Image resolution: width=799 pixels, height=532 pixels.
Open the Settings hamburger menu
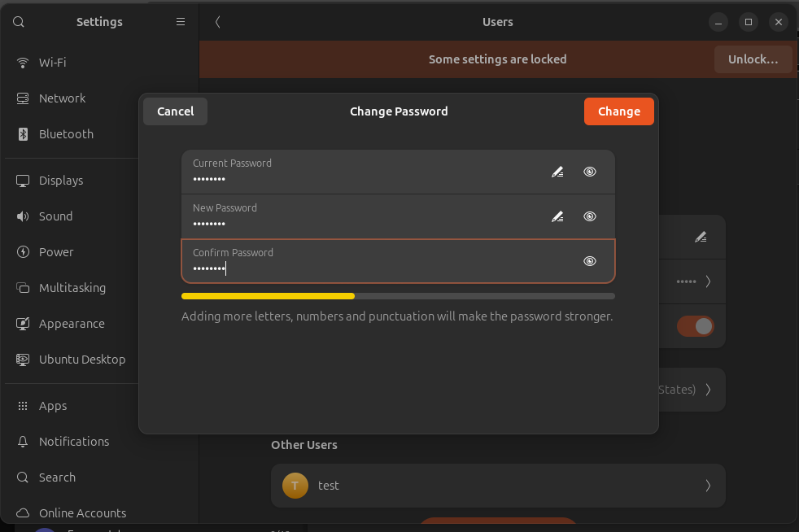[181, 22]
